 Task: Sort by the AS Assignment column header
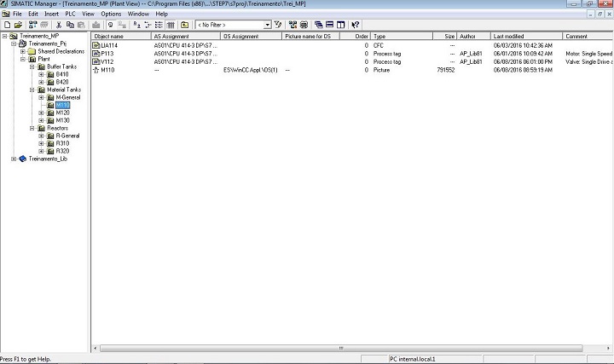point(186,36)
